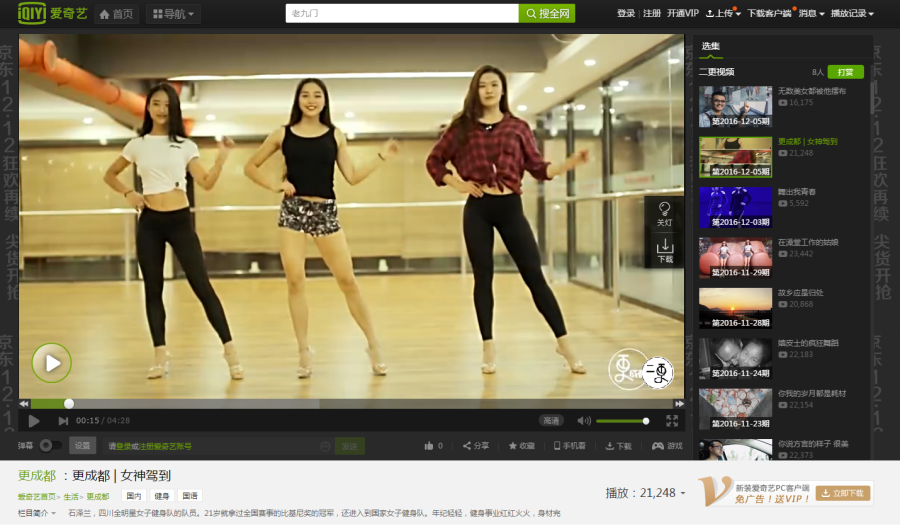This screenshot has height=531, width=900.
Task: Click the 立即下载 download now button
Action: pos(843,493)
